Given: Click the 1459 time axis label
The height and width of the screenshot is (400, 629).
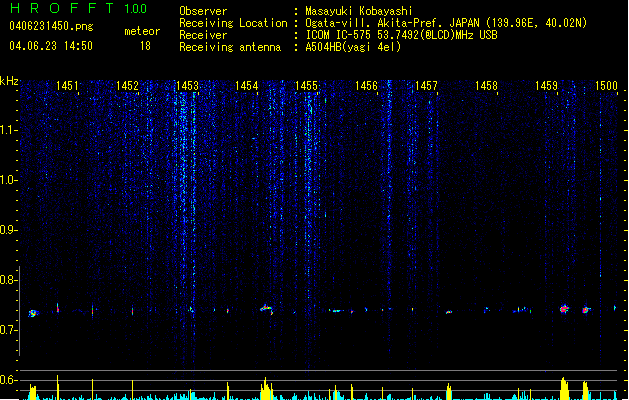Looking at the screenshot, I should (546, 86).
